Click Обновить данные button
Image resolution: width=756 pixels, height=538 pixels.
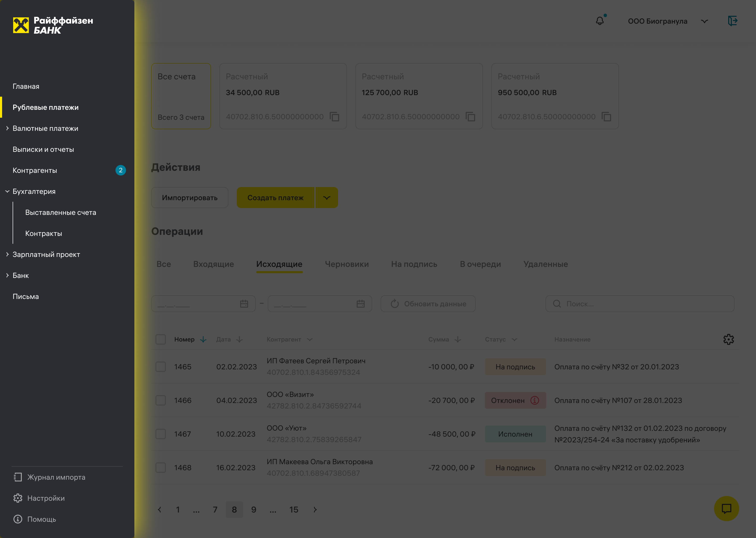click(x=428, y=304)
